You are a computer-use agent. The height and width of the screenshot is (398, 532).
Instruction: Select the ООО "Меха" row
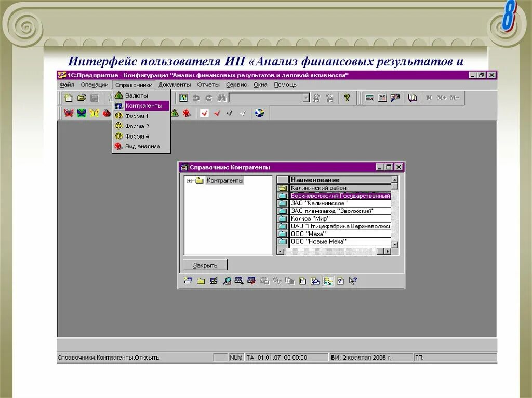pos(334,234)
